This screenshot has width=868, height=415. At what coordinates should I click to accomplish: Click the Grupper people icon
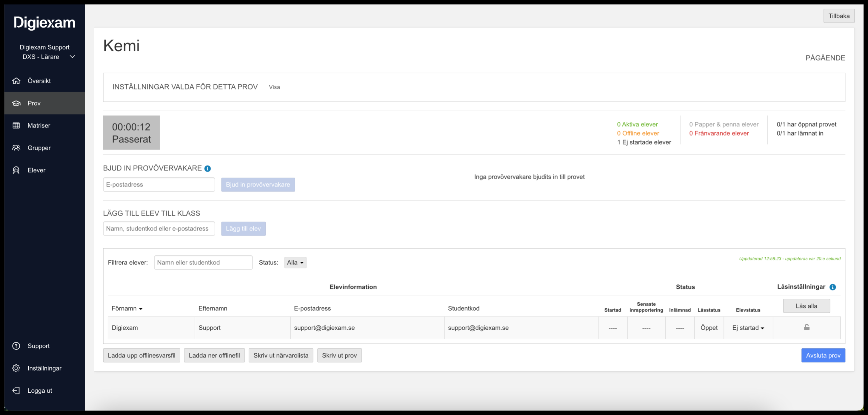click(16, 148)
